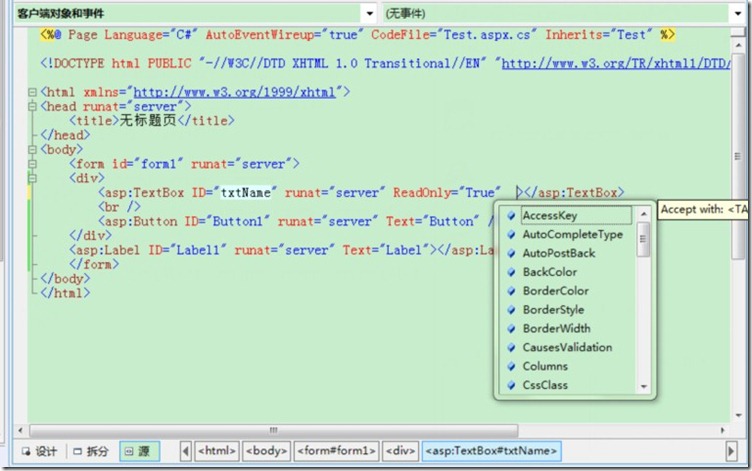This screenshot has height=471, width=752.
Task: Click the BorderWidth property icon
Action: click(511, 329)
